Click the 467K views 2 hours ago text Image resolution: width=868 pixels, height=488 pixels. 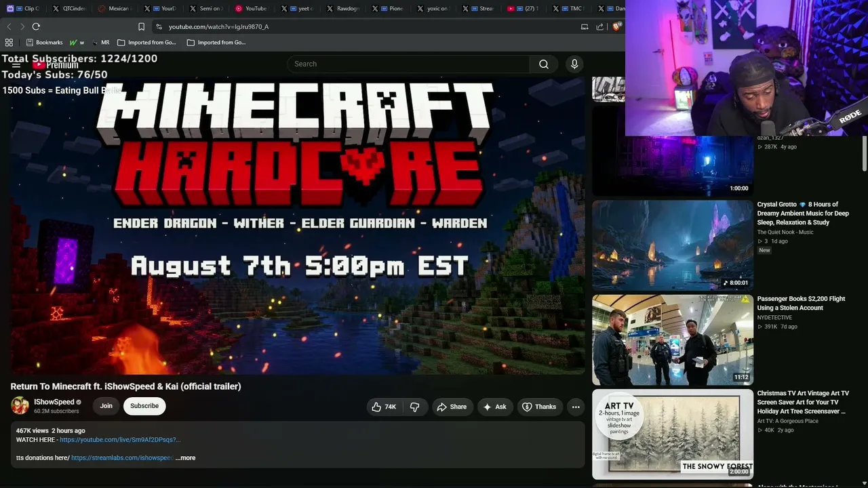coord(51,431)
